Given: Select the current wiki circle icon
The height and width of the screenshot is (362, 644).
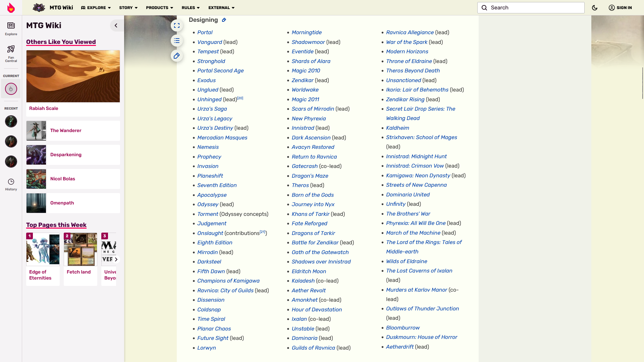Looking at the screenshot, I should click(11, 89).
